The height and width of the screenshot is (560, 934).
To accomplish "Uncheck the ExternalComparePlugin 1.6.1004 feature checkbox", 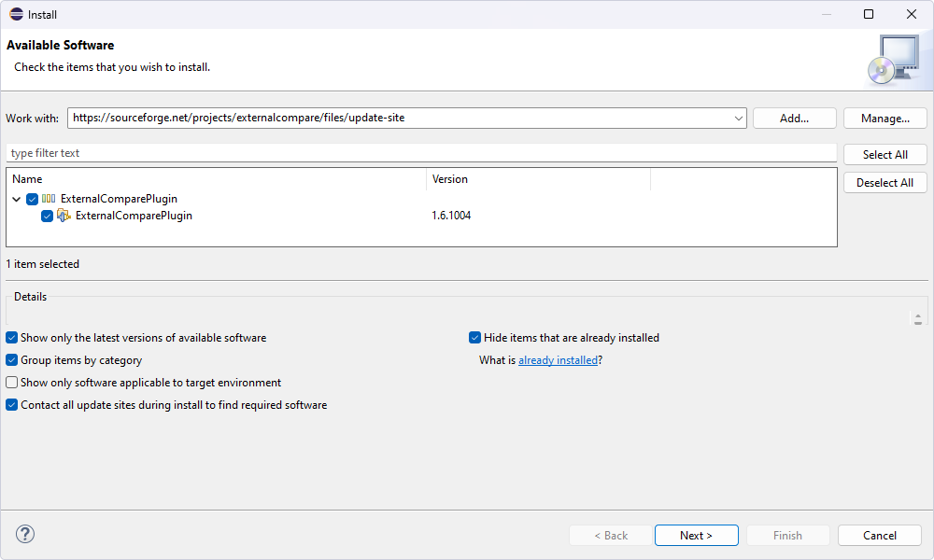I will [x=47, y=216].
